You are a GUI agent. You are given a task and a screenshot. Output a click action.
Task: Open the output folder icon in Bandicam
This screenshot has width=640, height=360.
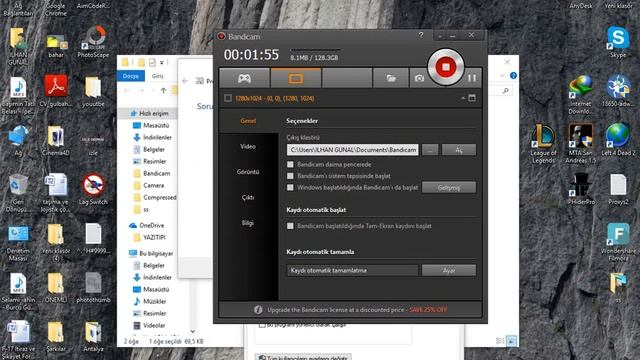(391, 78)
